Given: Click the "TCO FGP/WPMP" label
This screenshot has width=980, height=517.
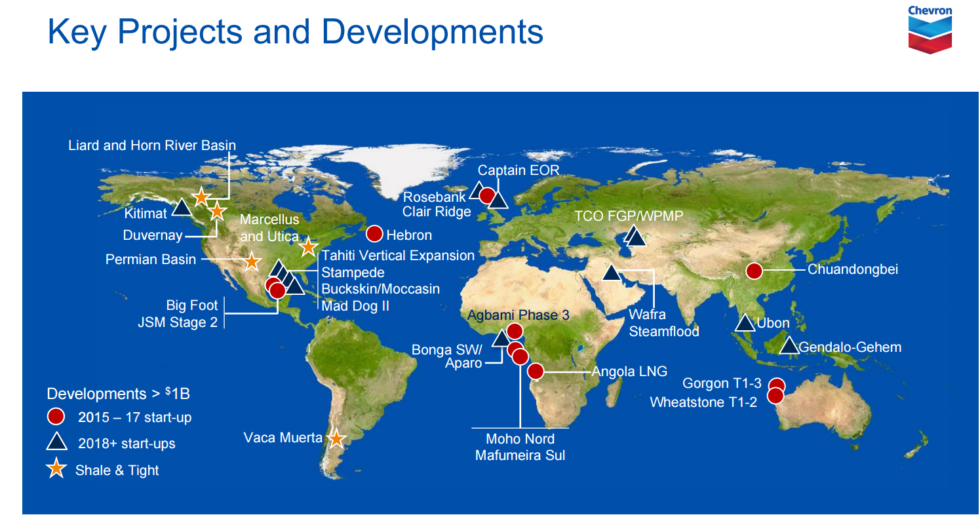Looking at the screenshot, I should 629,216.
